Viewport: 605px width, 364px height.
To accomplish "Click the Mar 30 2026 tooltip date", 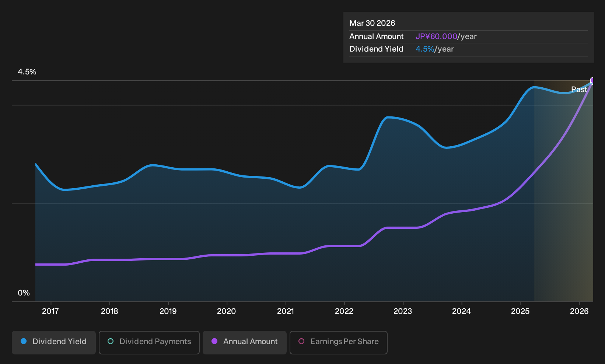I will coord(372,23).
